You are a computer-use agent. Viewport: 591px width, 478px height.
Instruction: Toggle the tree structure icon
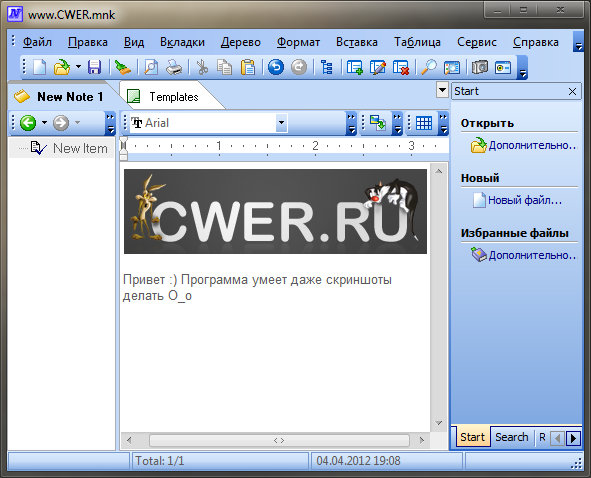[326, 68]
